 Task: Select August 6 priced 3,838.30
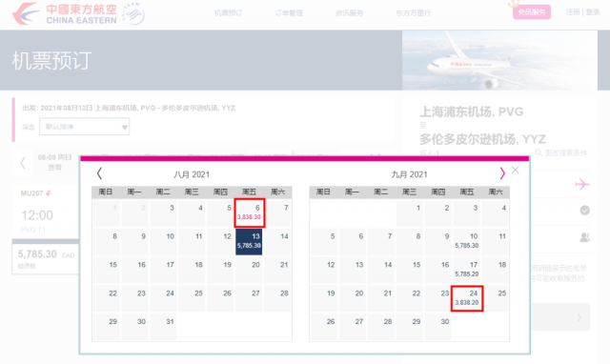click(250, 212)
